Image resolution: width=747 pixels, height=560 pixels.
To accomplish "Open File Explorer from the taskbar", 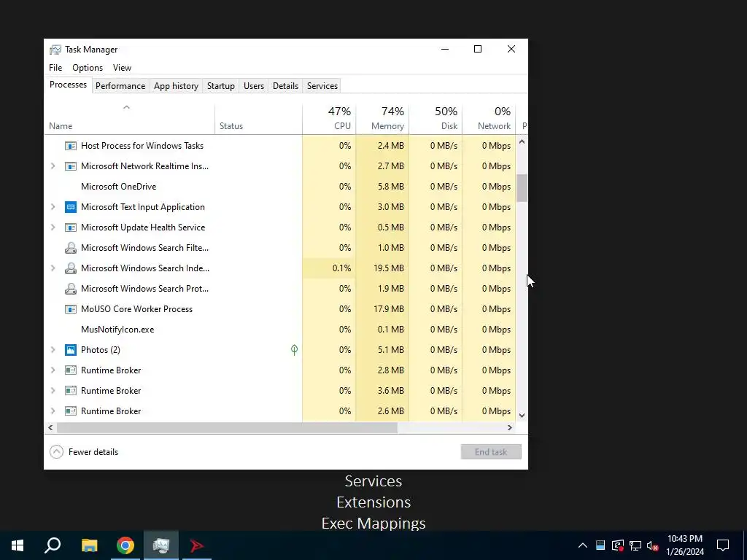I will 89,545.
